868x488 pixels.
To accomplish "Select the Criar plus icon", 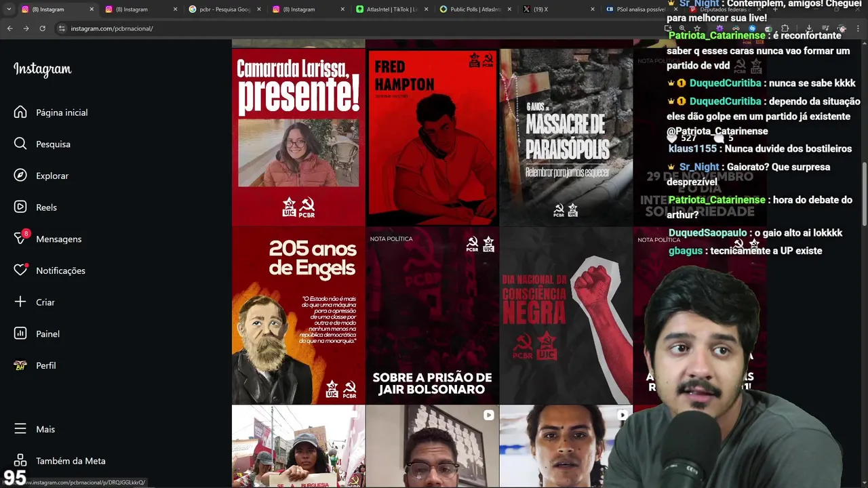I will [20, 302].
